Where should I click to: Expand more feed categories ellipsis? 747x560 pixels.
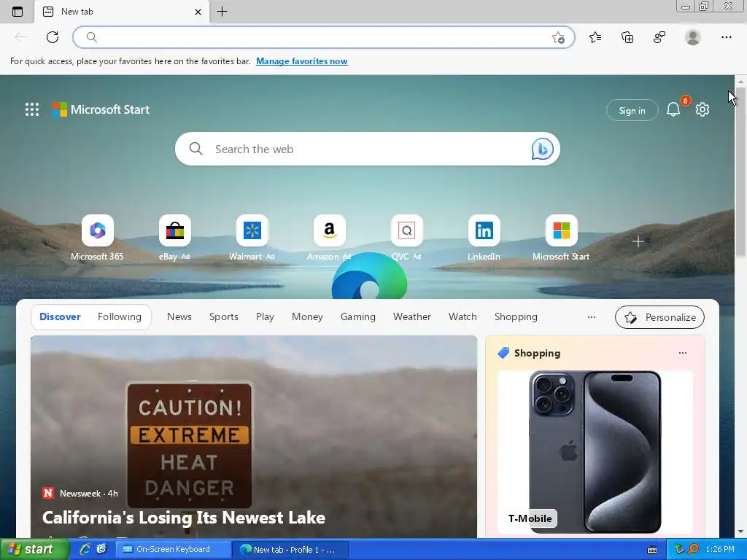tap(591, 317)
